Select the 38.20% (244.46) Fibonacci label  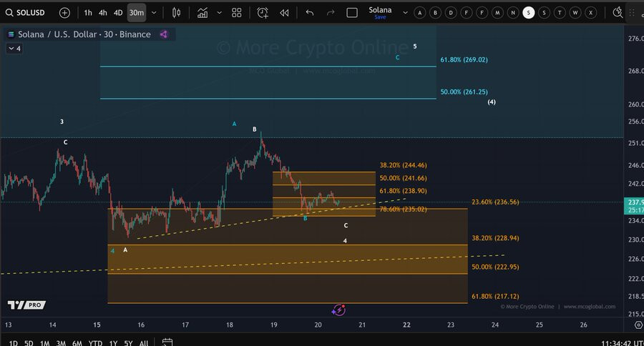tap(403, 165)
